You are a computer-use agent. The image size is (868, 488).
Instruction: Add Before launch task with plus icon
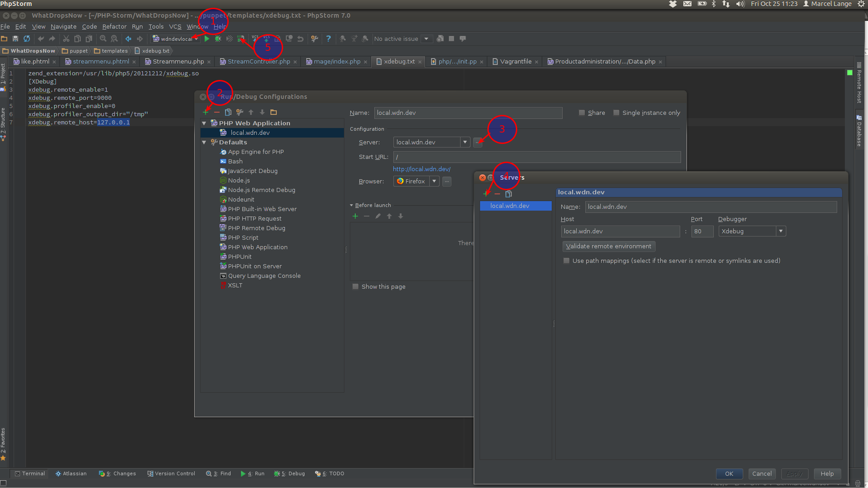355,216
